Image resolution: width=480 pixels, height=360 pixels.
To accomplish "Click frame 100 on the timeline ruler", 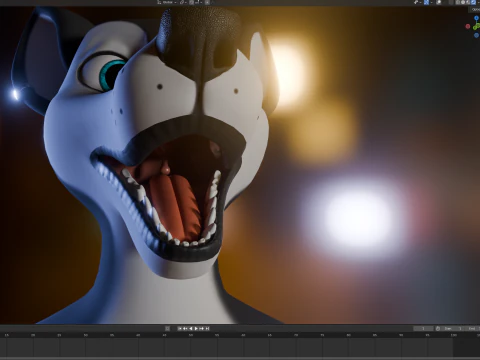I will pyautogui.click(x=454, y=335).
